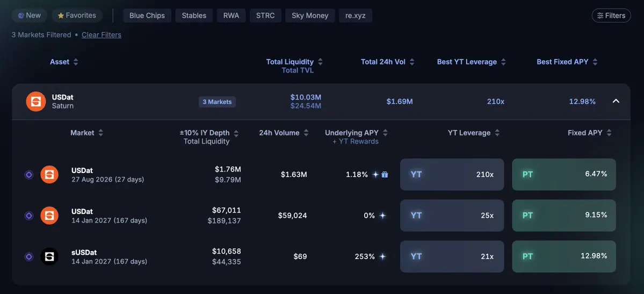Click orange USDat icon in 14 Jan 2027 row
The width and height of the screenshot is (644, 294).
[49, 216]
